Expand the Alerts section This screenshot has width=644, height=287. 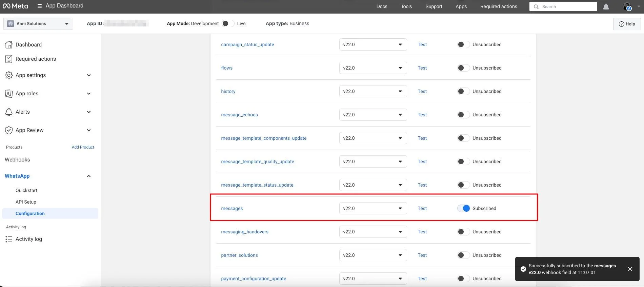(89, 112)
